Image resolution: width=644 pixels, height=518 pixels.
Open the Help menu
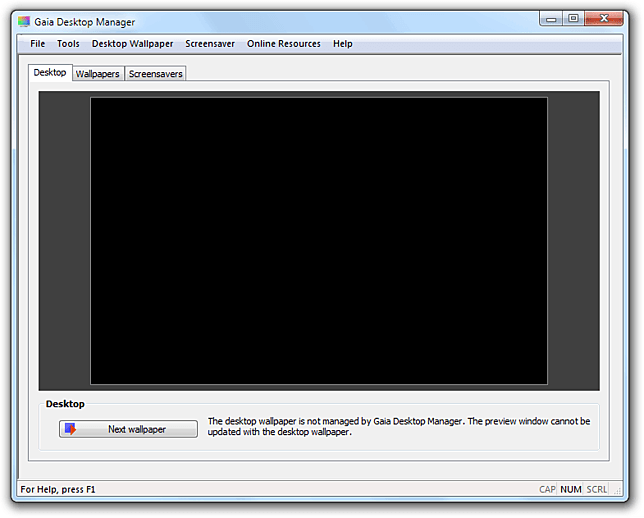[343, 44]
